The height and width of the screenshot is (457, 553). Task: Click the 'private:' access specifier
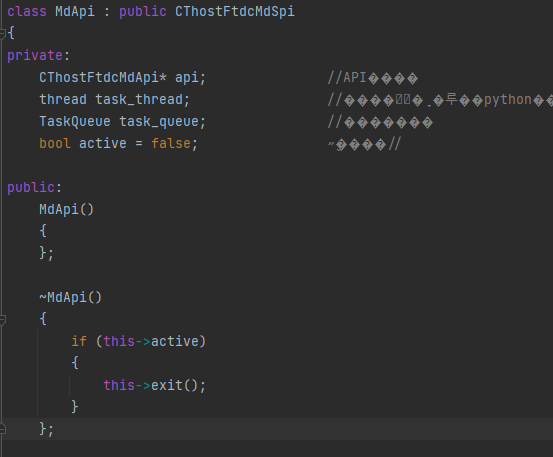(x=38, y=56)
